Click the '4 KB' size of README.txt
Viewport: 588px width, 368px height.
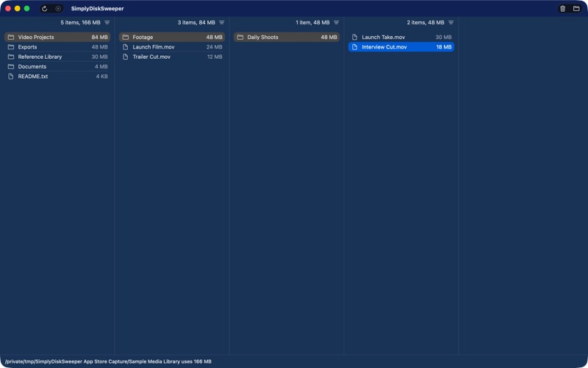[102, 77]
